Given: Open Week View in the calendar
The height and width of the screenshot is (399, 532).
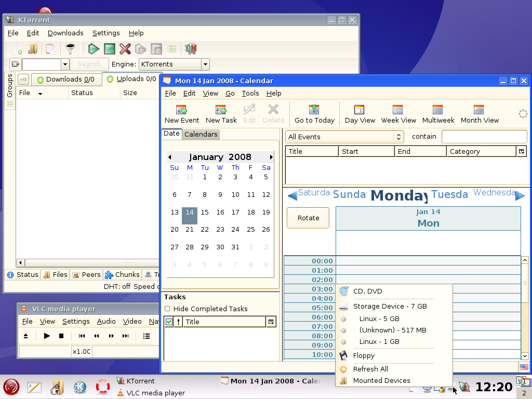Looking at the screenshot, I should [x=398, y=113].
